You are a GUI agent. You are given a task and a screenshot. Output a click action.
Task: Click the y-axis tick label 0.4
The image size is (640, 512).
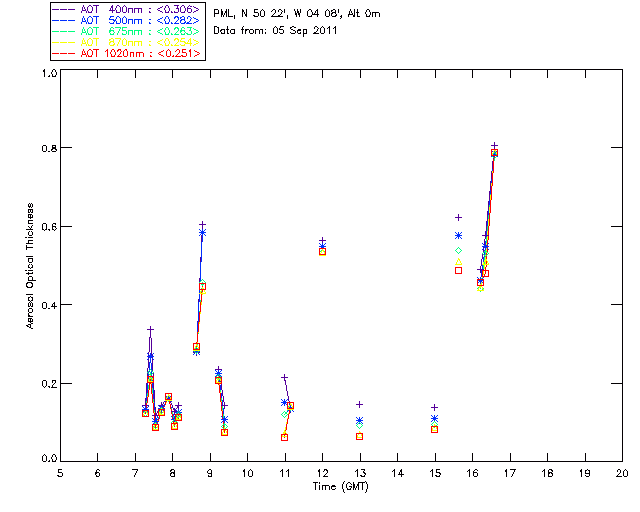click(x=49, y=305)
